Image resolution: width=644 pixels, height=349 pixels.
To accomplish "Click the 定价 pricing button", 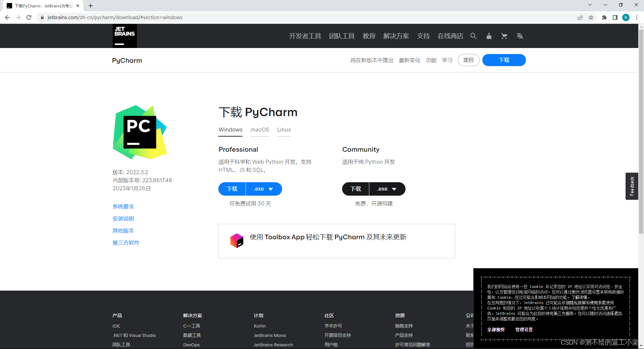I will (x=469, y=60).
